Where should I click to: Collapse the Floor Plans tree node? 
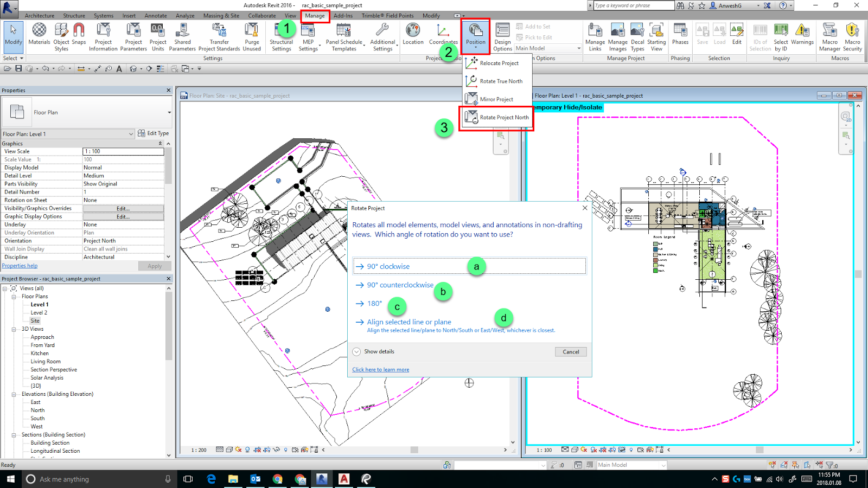[x=14, y=297]
